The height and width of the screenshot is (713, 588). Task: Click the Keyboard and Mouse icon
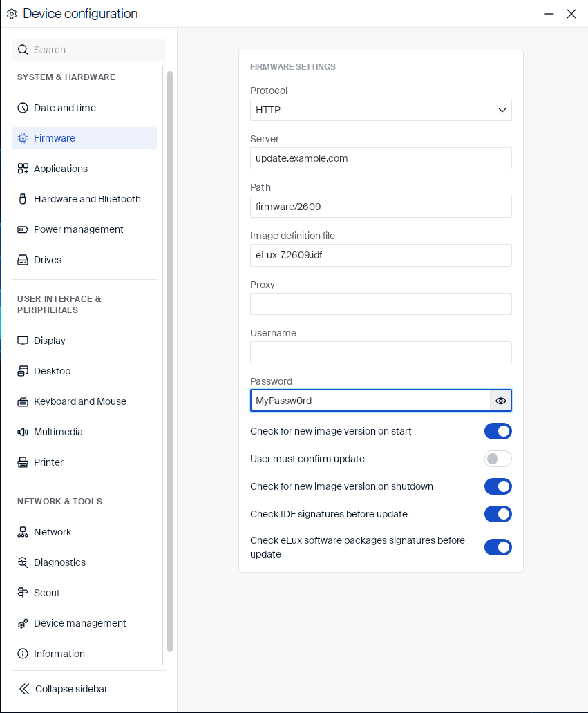point(23,401)
